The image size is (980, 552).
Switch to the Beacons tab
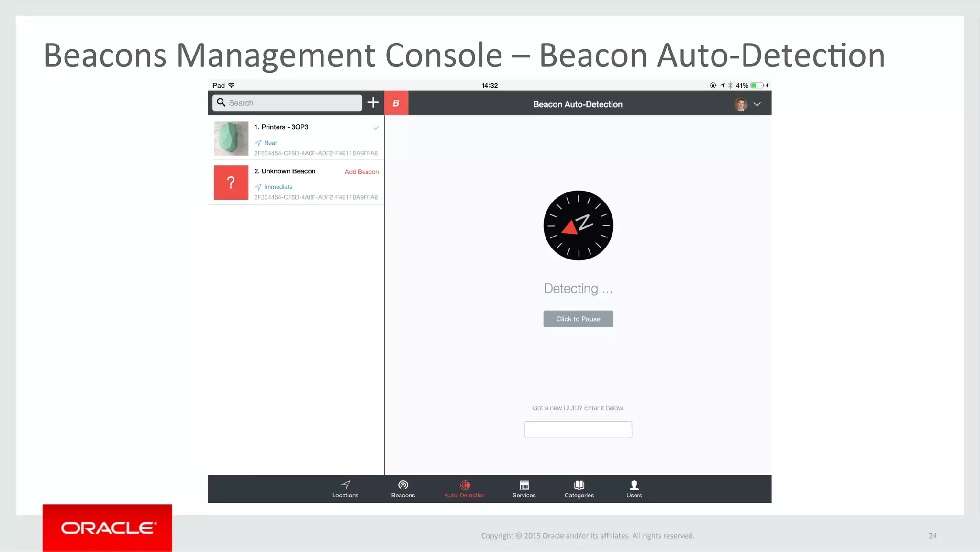(403, 489)
